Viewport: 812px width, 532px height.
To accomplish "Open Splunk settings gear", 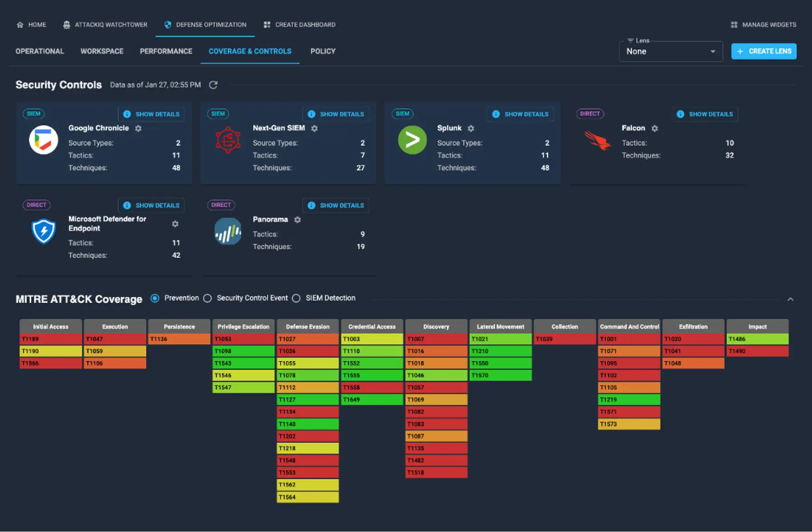I will pos(471,128).
